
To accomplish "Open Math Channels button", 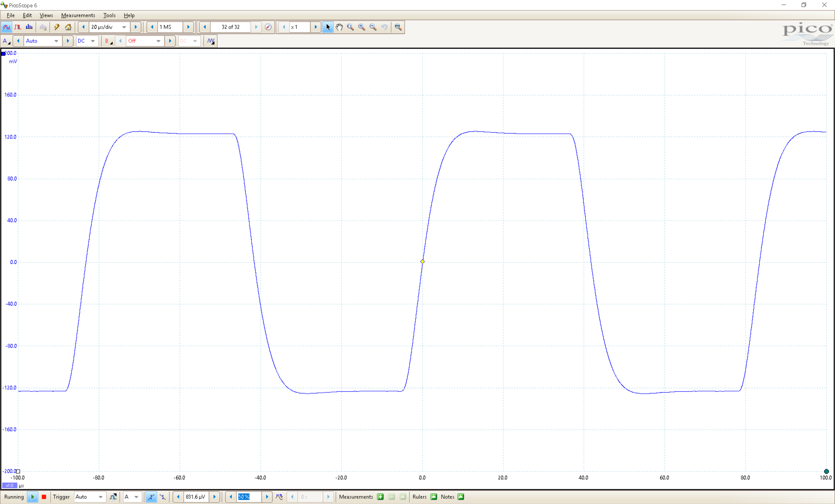I will (211, 41).
